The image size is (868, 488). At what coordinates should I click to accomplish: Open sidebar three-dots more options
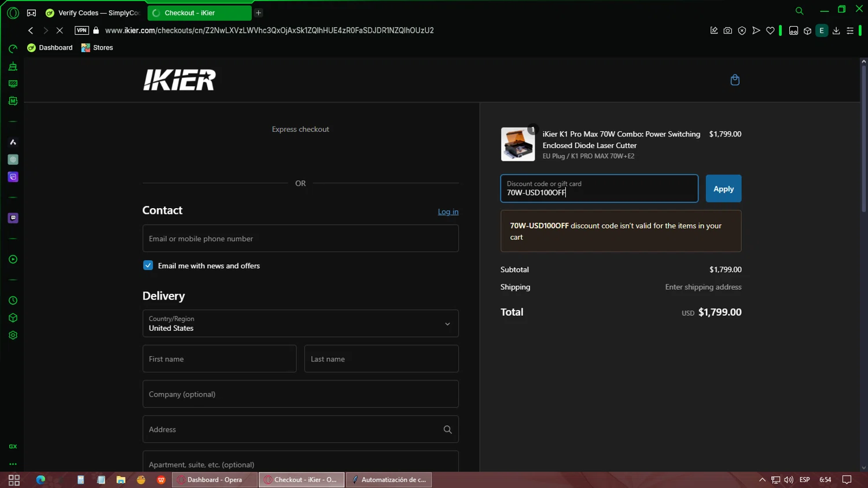point(13,464)
